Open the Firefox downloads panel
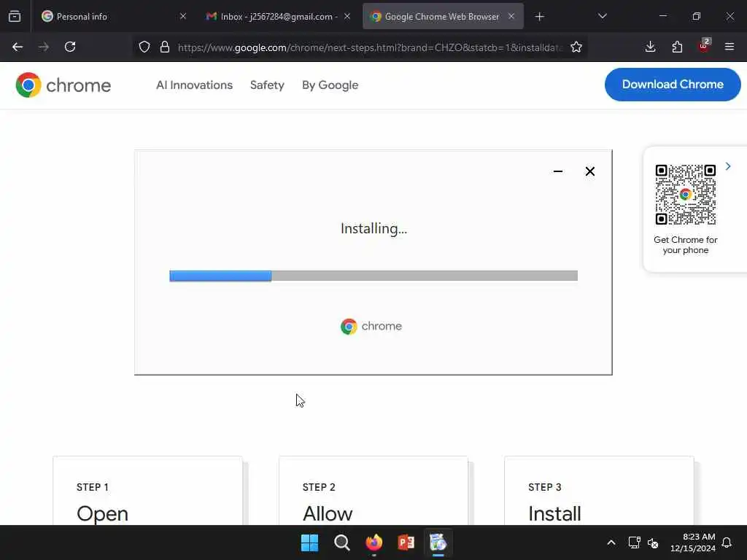The width and height of the screenshot is (747, 560). click(650, 47)
